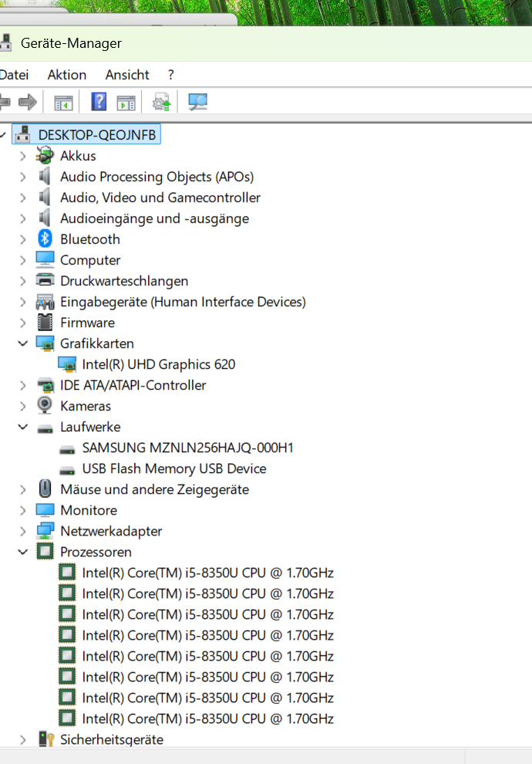Click the Eingabegeräte HID icon

tap(45, 302)
